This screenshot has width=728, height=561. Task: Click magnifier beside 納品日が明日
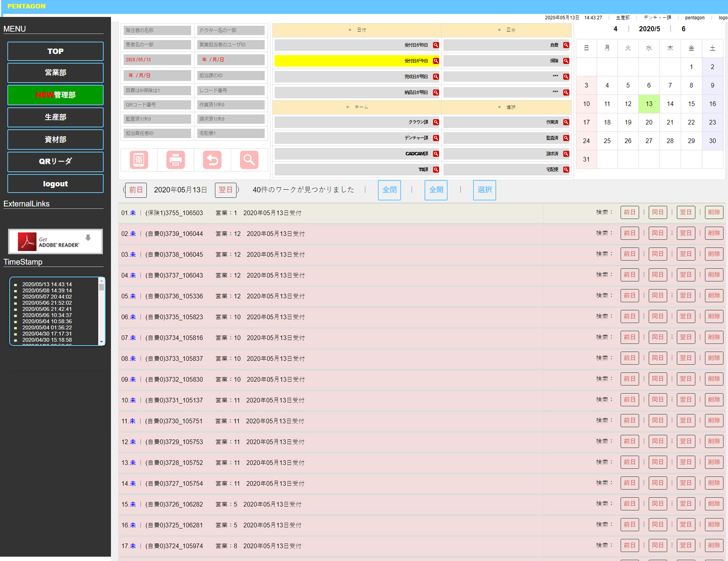pos(436,93)
